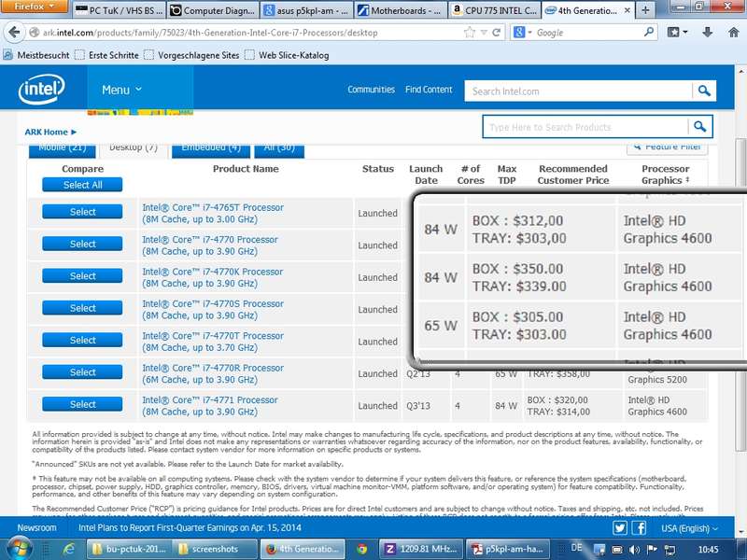Click the Intel logo
This screenshot has height=560, width=747.
coord(41,89)
